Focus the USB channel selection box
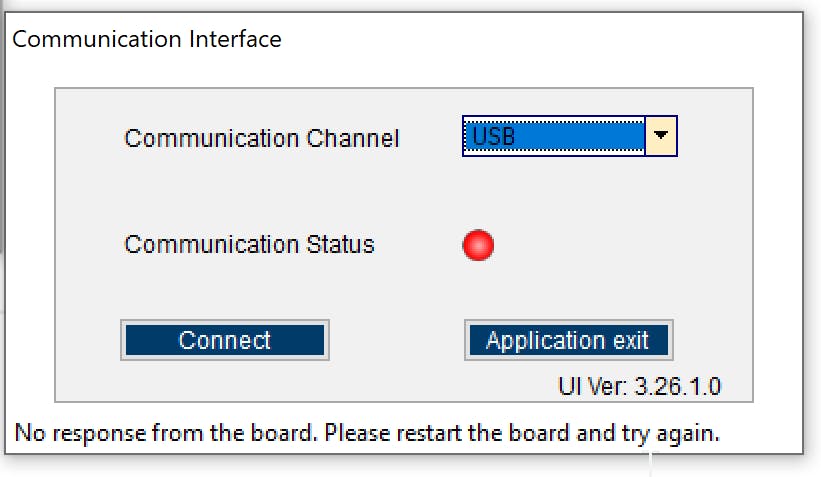821x477 pixels. coord(554,136)
